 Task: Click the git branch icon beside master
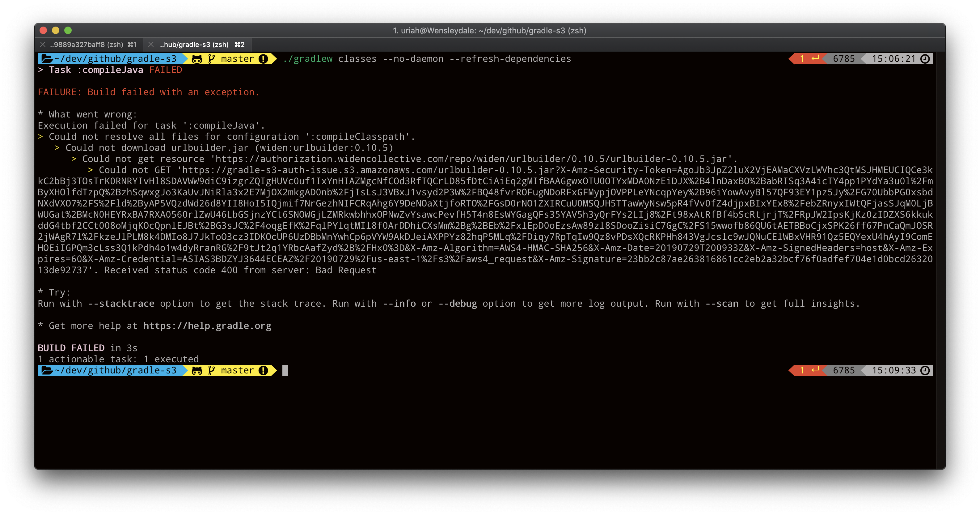(212, 59)
